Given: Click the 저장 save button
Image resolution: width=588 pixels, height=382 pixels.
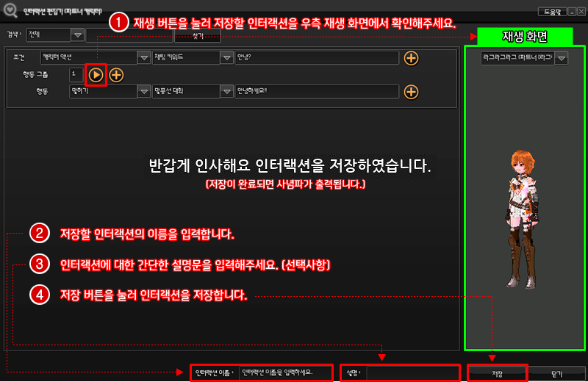Looking at the screenshot, I should click(498, 373).
